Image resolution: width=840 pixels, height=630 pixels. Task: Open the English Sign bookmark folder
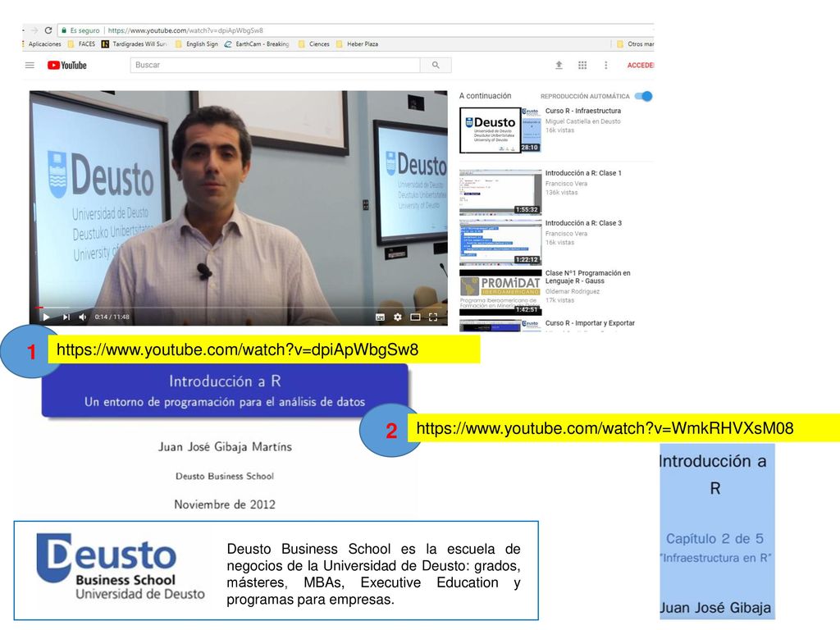click(197, 44)
